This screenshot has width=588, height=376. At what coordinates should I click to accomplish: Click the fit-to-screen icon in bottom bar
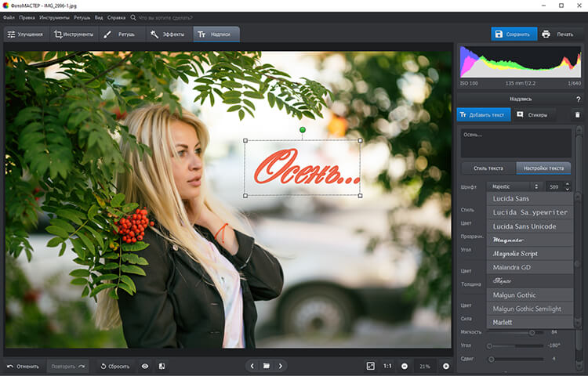tap(371, 366)
